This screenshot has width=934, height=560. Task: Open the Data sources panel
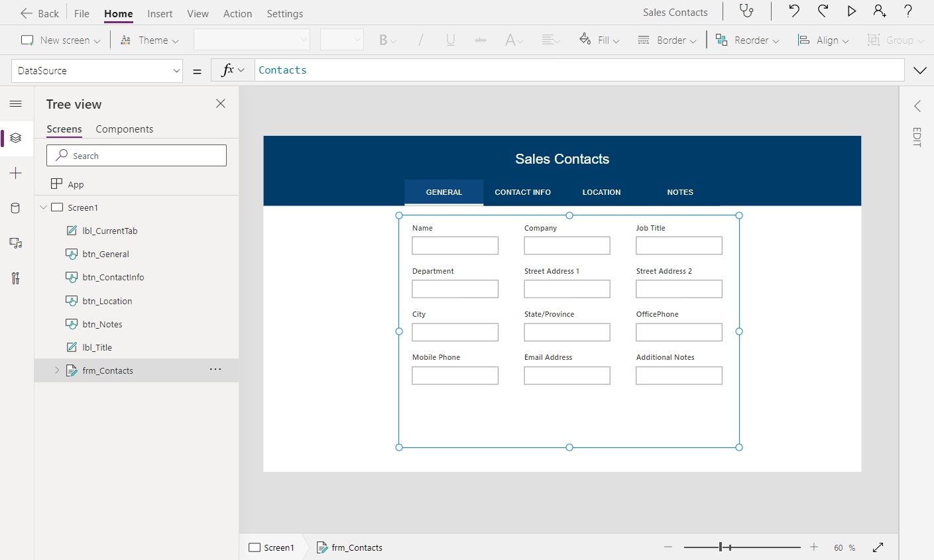[15, 208]
